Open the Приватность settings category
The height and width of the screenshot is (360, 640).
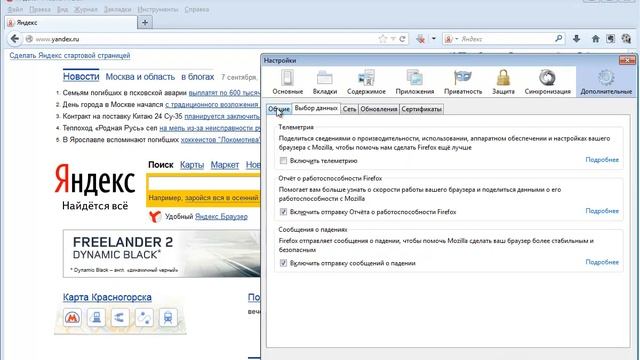tap(463, 82)
